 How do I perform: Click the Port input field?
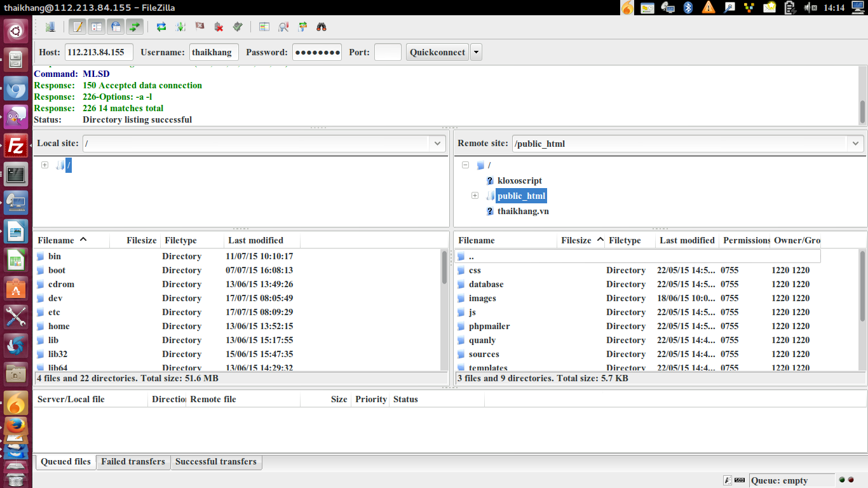click(x=388, y=52)
